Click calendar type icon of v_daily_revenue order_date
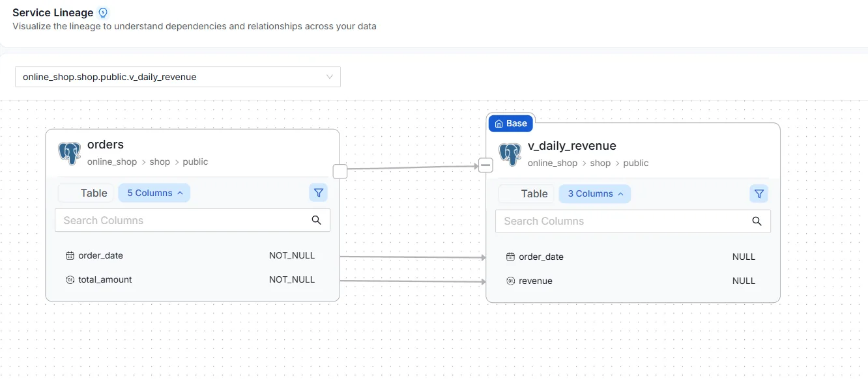Image resolution: width=868 pixels, height=379 pixels. coord(511,257)
